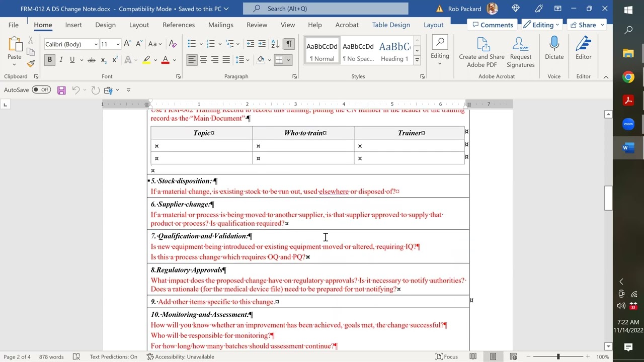Open the Editing mode dropdown
644x362 pixels.
coord(542,25)
